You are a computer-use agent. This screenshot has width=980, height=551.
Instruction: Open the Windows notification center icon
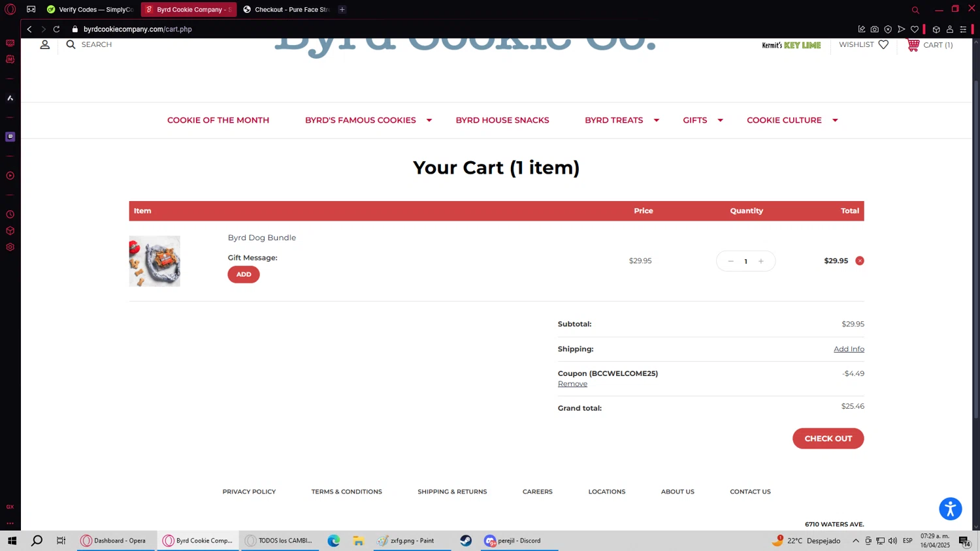964,541
